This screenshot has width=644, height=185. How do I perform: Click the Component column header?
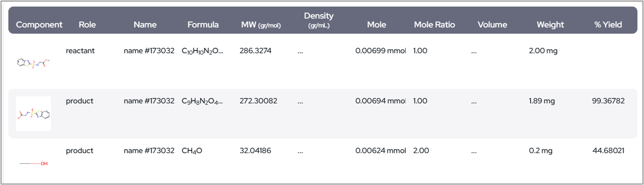point(39,25)
